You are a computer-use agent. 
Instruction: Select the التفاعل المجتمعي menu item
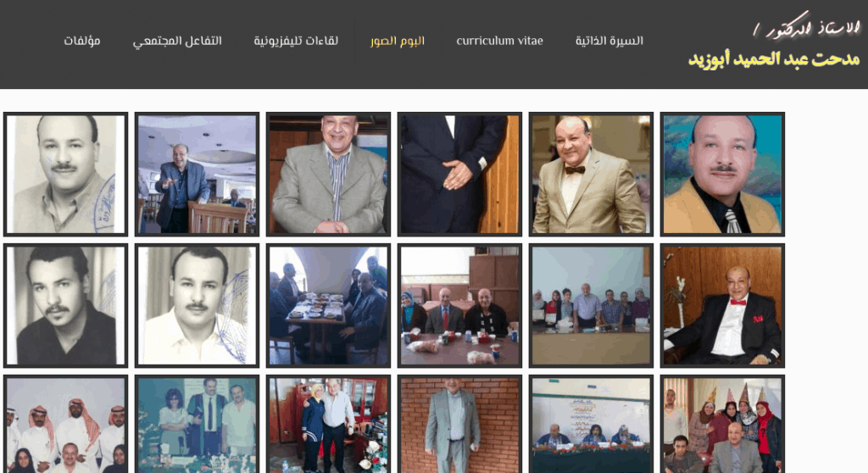(177, 41)
